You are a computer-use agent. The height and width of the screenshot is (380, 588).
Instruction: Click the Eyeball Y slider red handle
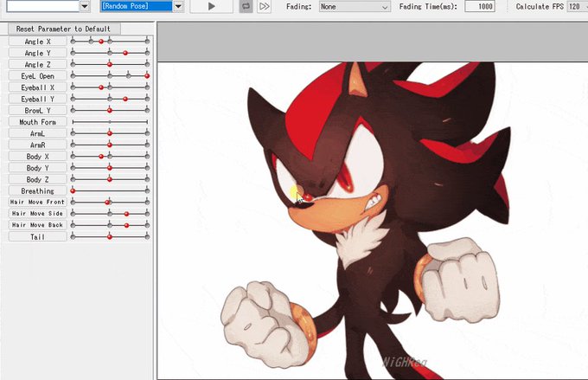(125, 100)
